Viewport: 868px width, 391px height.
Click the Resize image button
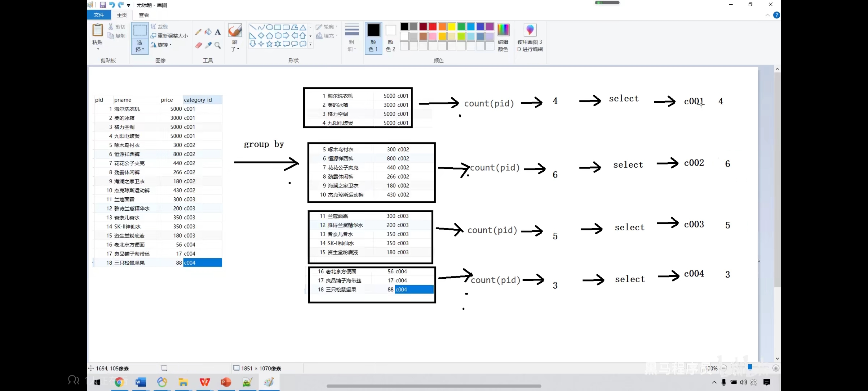click(170, 35)
